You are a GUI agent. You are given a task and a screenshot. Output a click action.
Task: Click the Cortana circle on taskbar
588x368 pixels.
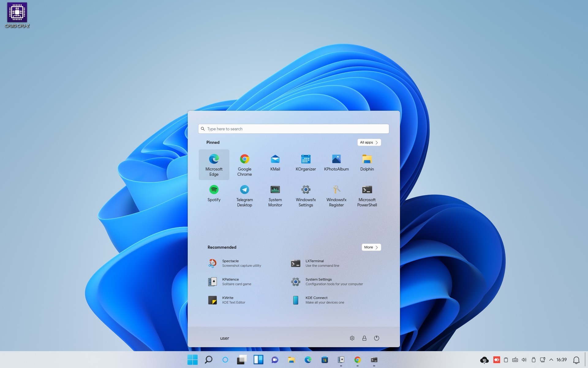[225, 360]
